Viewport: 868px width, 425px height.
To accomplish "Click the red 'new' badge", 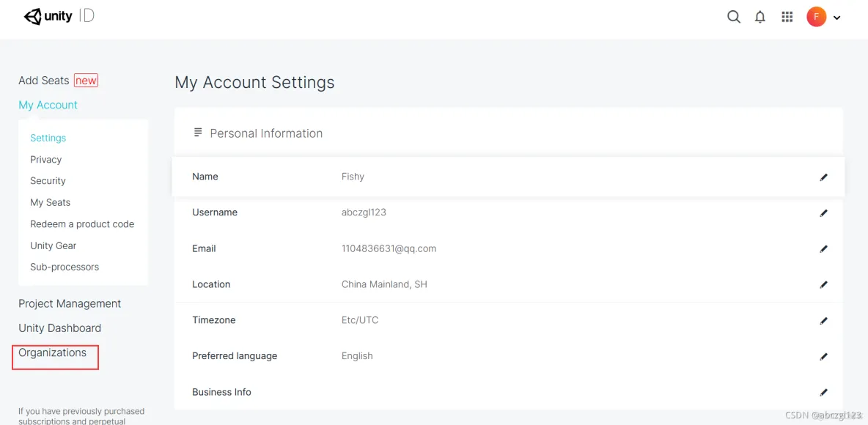I will coord(86,81).
